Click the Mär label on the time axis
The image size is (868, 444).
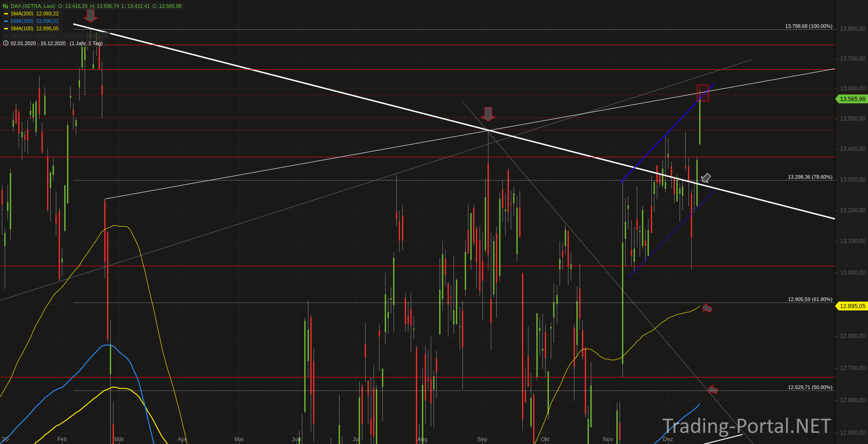pyautogui.click(x=119, y=439)
